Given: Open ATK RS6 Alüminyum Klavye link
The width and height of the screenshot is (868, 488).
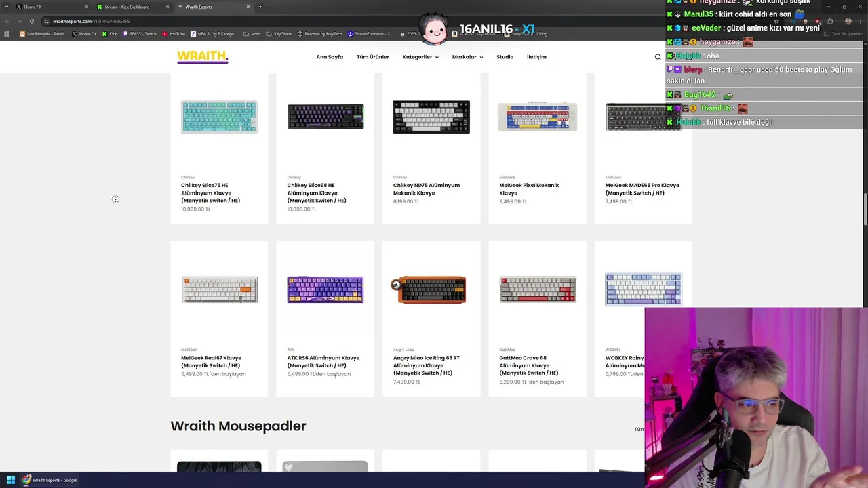Looking at the screenshot, I should click(323, 361).
